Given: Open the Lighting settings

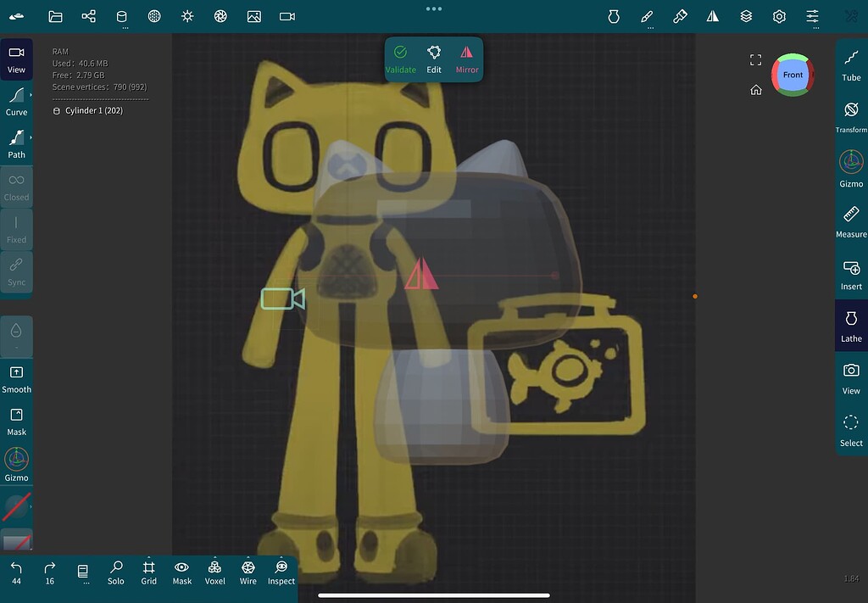Looking at the screenshot, I should point(186,16).
